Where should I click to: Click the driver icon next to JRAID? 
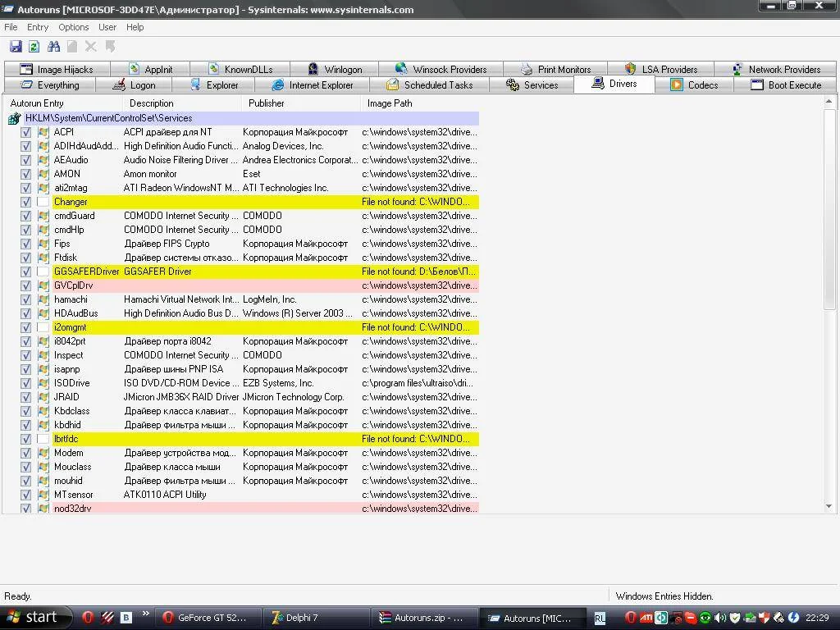click(43, 397)
